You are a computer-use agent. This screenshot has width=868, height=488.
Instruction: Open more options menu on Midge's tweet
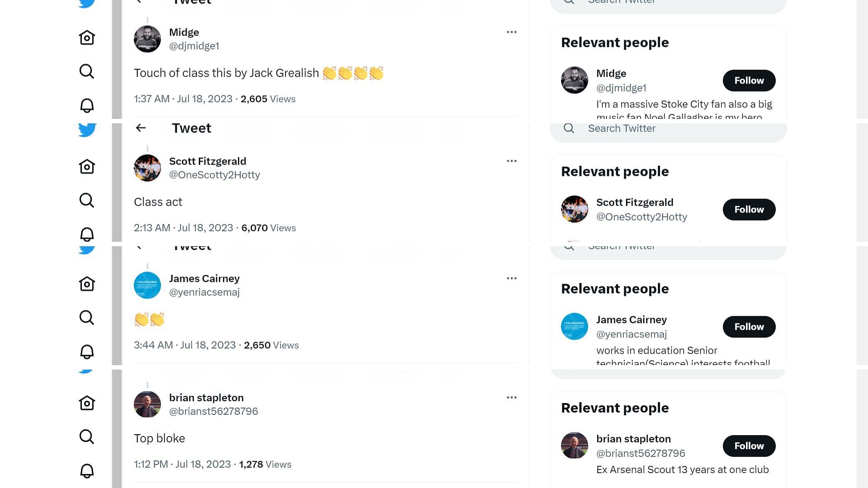511,32
